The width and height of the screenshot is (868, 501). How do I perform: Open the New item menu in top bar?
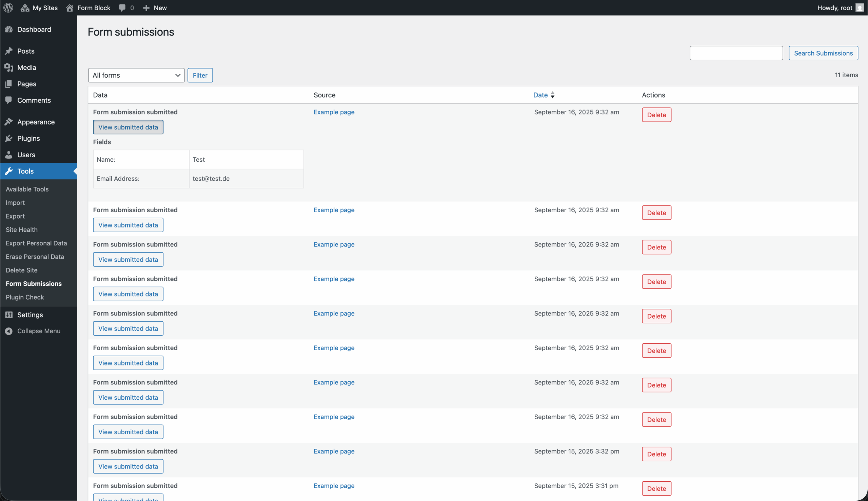click(154, 7)
